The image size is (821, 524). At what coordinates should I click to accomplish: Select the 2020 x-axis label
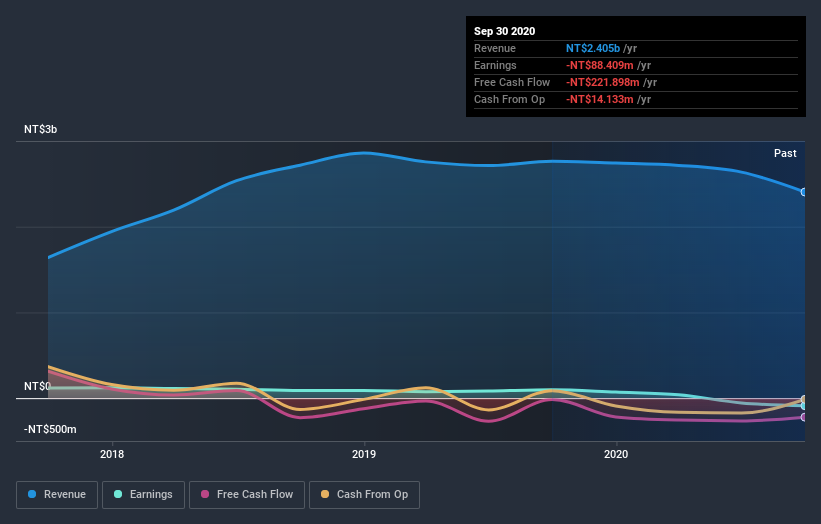coord(616,454)
